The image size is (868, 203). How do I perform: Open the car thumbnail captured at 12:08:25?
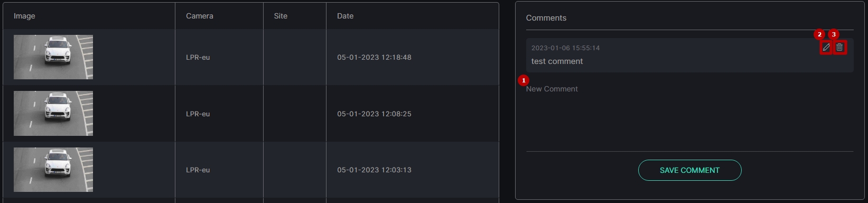pyautogui.click(x=53, y=113)
